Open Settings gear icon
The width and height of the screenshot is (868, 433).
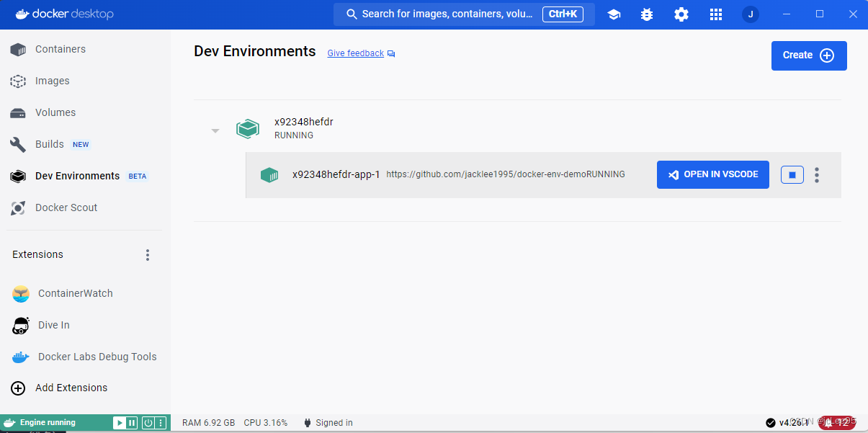click(x=681, y=14)
